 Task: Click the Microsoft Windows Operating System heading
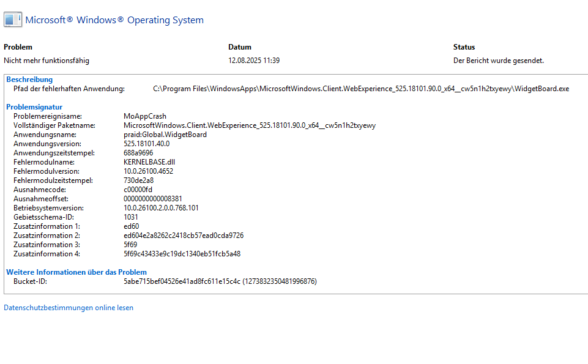pos(114,20)
